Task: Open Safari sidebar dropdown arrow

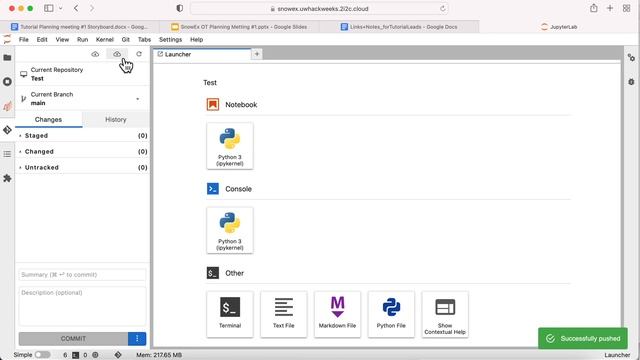Action: pos(60,8)
